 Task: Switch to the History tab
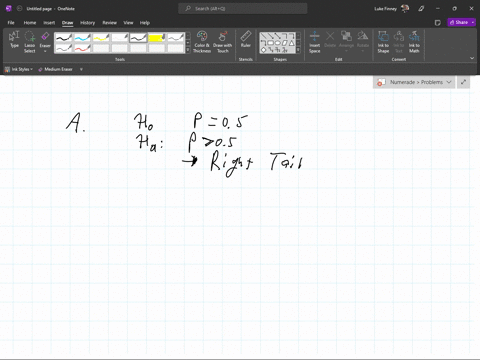click(87, 23)
